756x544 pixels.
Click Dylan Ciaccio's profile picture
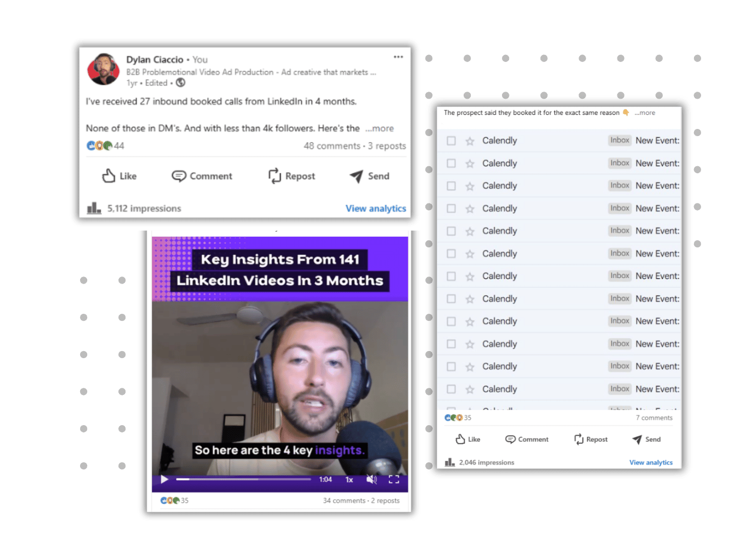(104, 70)
